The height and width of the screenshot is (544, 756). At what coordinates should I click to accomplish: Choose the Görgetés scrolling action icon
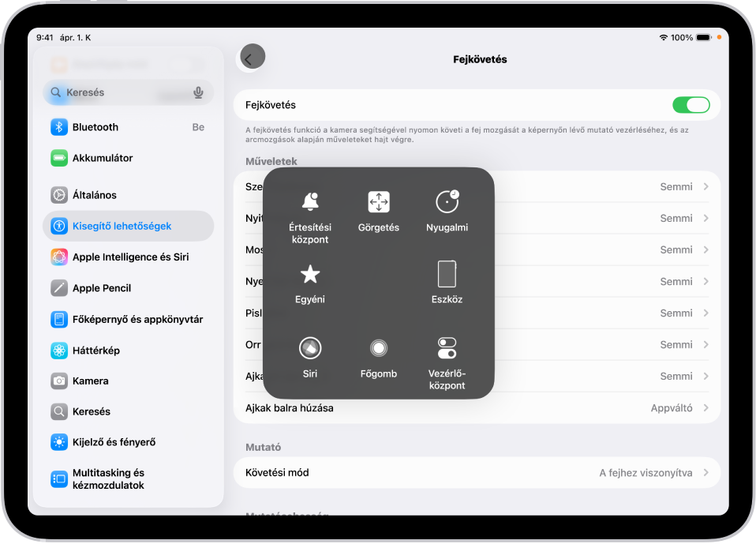point(378,201)
